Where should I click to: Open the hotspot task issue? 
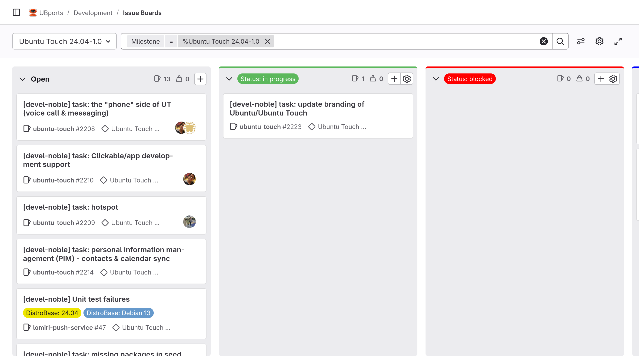pyautogui.click(x=70, y=207)
